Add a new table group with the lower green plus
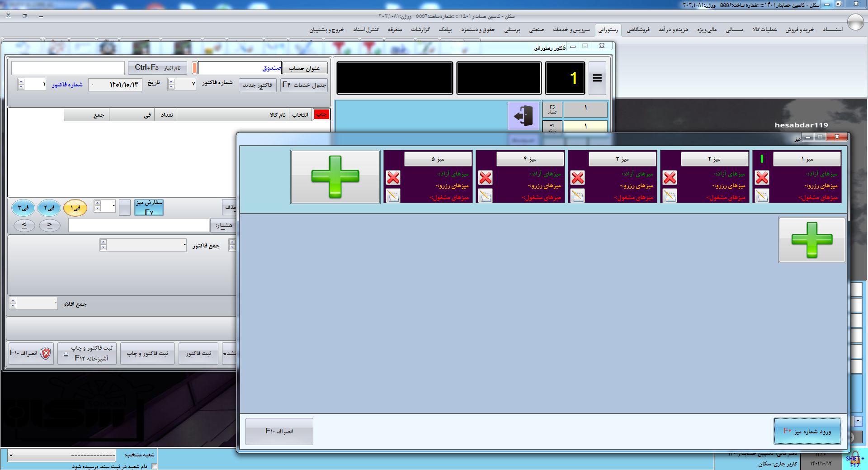The width and height of the screenshot is (868, 470). [812, 240]
